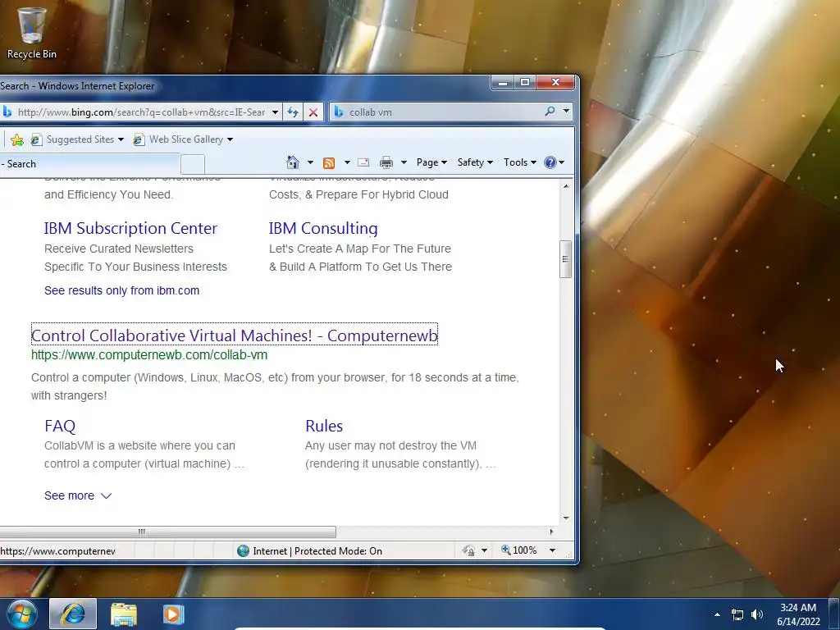
Task: Click the Help question mark icon
Action: pos(550,162)
